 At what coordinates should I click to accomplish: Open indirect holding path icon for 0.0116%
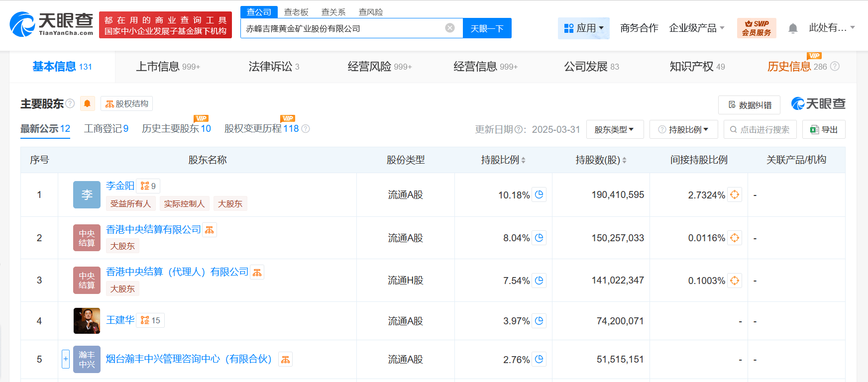[x=735, y=238]
